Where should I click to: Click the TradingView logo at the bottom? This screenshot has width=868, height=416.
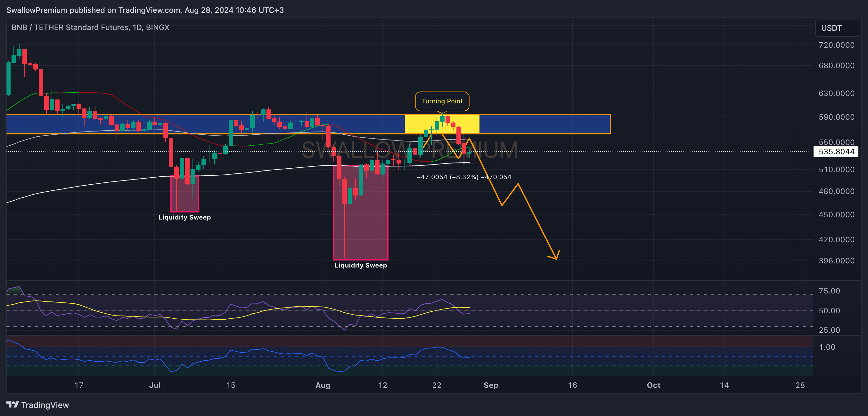[37, 405]
